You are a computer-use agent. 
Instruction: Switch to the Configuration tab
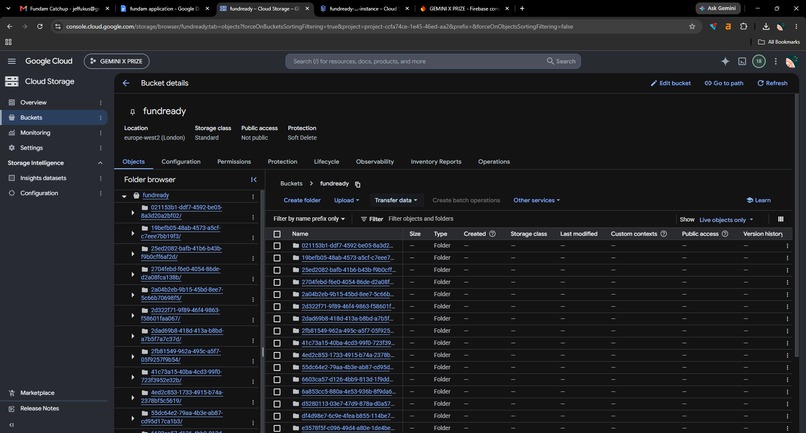point(181,161)
